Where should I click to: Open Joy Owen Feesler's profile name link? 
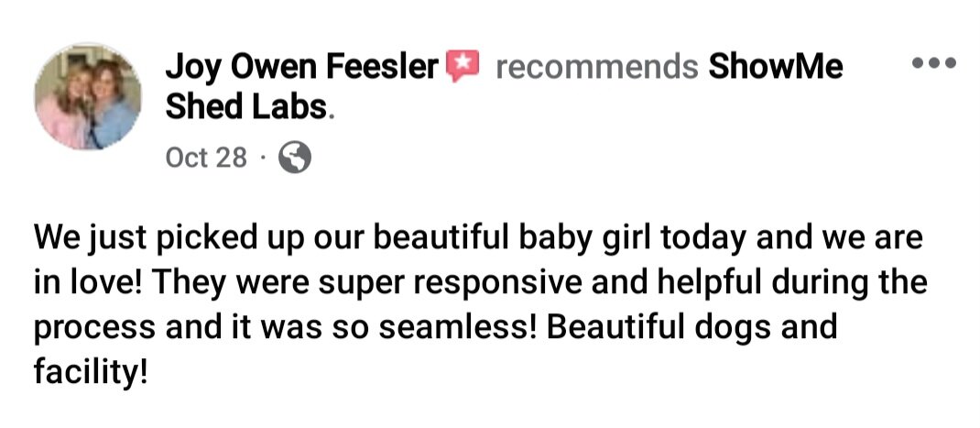[302, 66]
